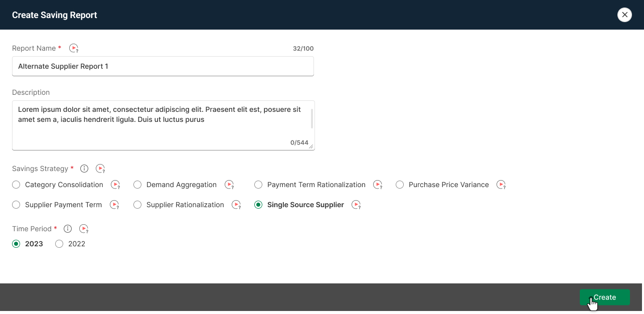Click video help icon next to Report Name

[x=74, y=48]
